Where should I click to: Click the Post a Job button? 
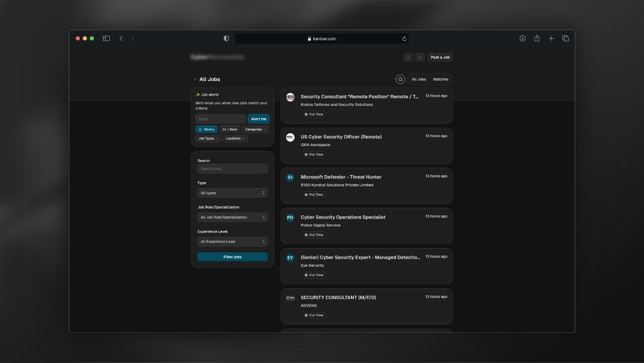[x=440, y=57]
